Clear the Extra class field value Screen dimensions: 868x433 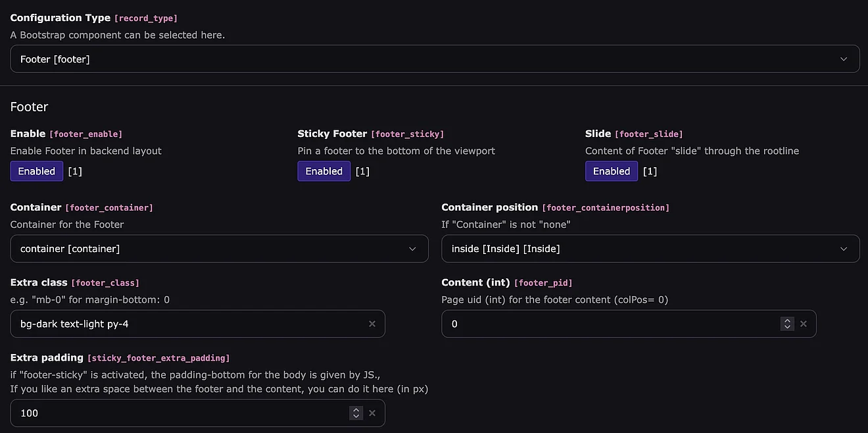click(372, 324)
